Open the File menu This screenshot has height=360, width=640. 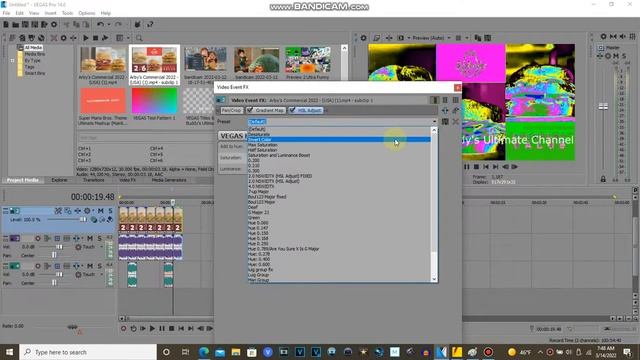pos(6,13)
